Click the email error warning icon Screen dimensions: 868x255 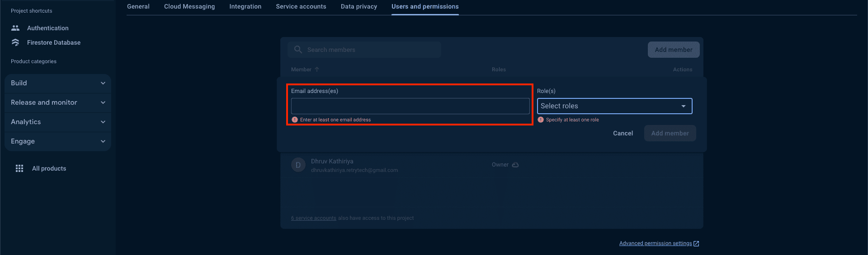pos(295,120)
